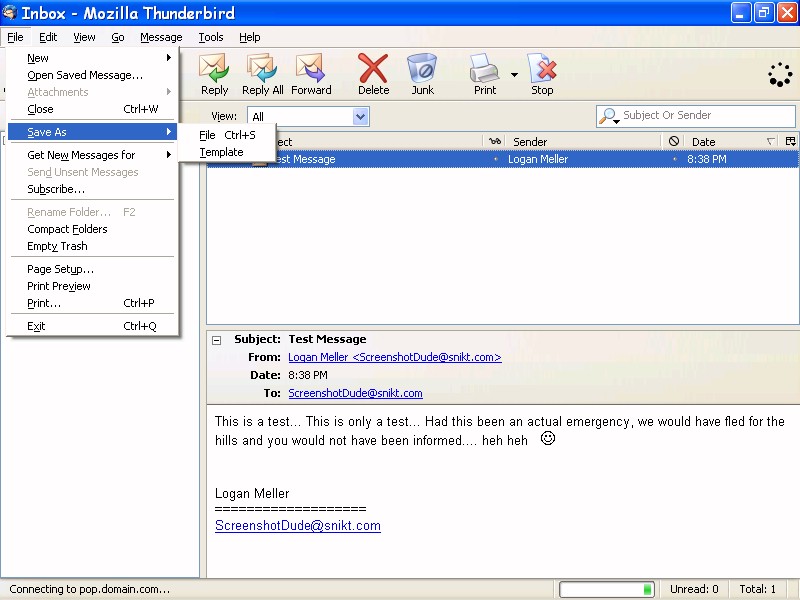Open Page Setup from File menu
The height and width of the screenshot is (600, 800).
(x=93, y=269)
